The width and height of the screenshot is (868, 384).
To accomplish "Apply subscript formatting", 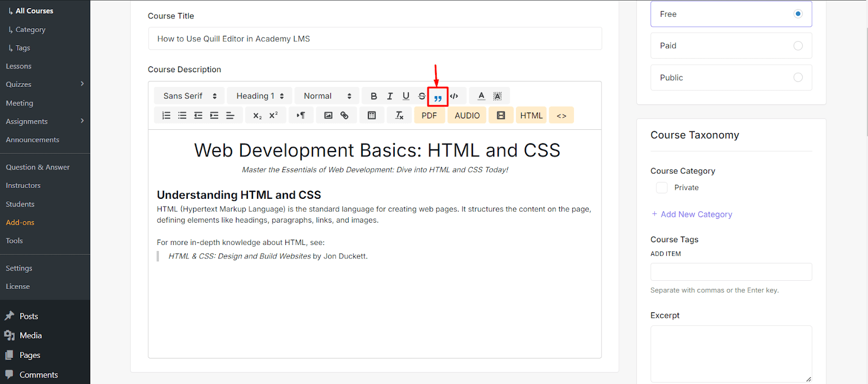I will click(x=257, y=115).
